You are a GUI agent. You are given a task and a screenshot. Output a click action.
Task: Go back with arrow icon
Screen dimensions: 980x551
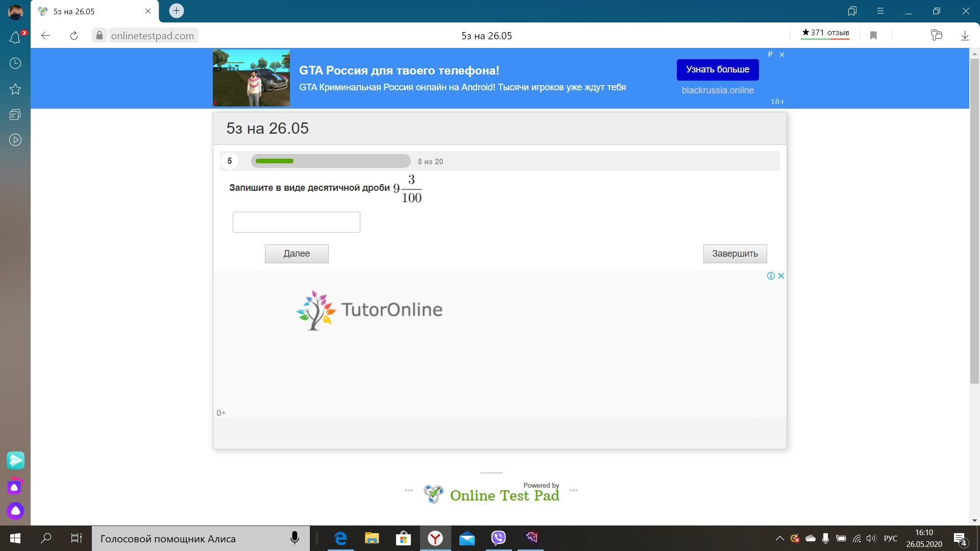pyautogui.click(x=46, y=35)
